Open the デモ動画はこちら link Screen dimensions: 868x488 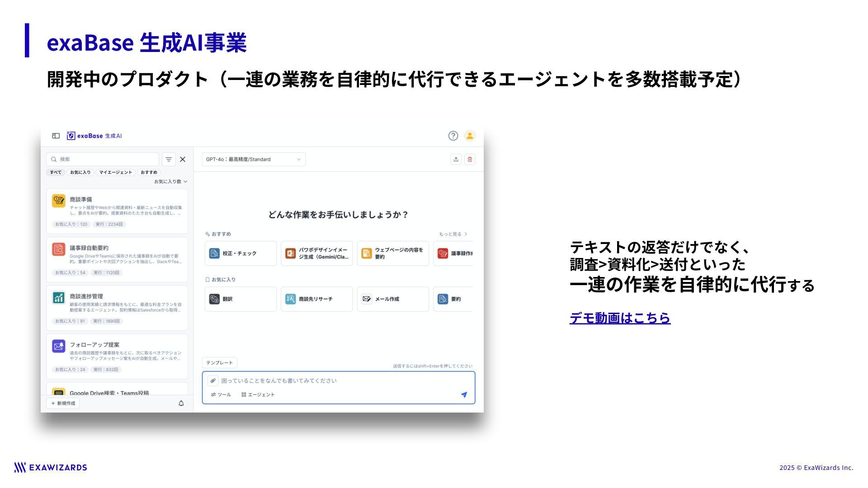(620, 318)
